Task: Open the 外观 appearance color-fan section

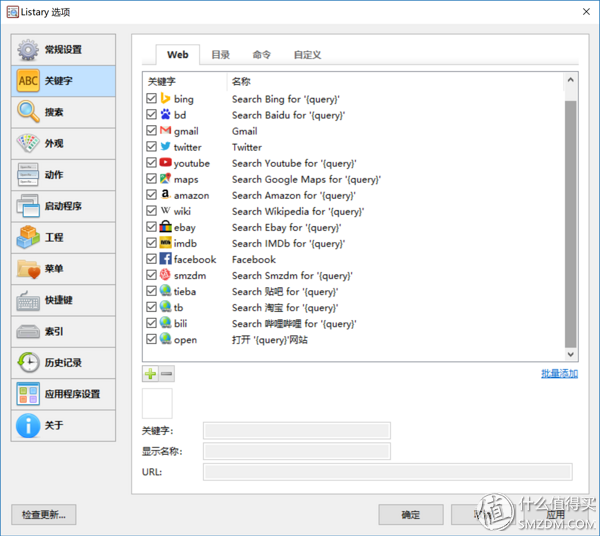Action: point(63,144)
